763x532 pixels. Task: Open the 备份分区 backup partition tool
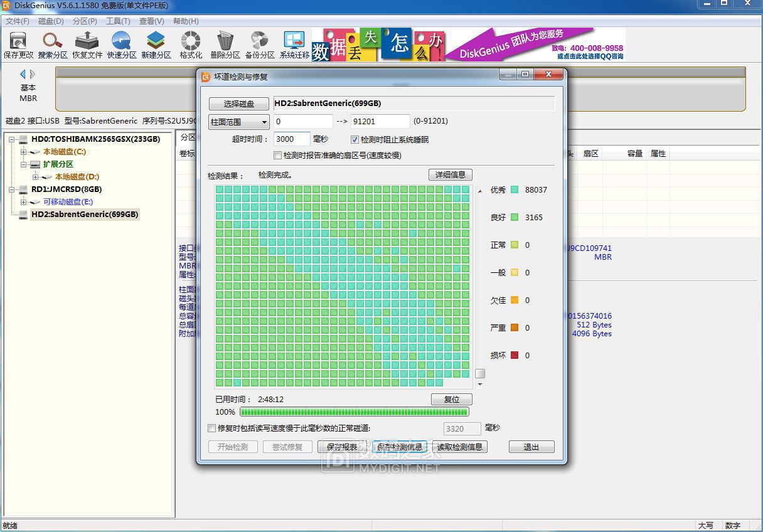pos(260,45)
